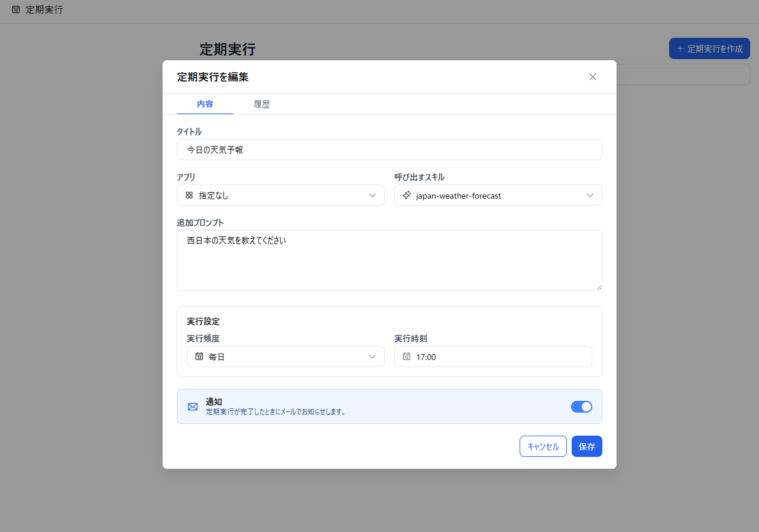Click the 実行設定 section heading
Image resolution: width=759 pixels, height=532 pixels.
(203, 322)
